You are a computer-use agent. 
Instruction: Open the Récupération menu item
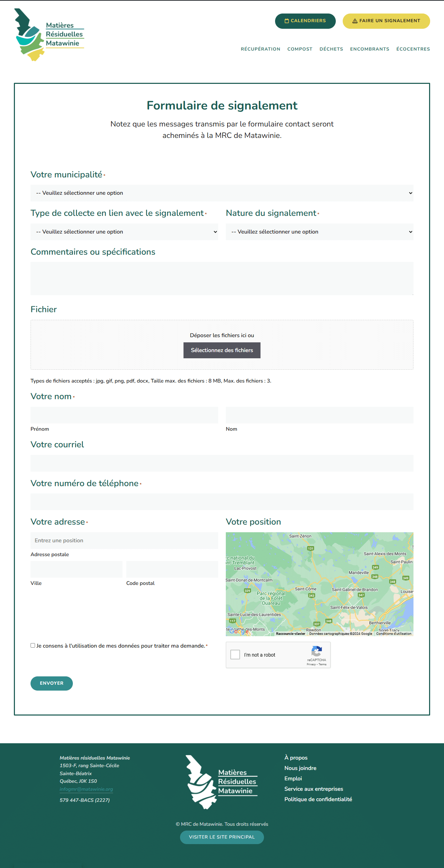tap(261, 49)
